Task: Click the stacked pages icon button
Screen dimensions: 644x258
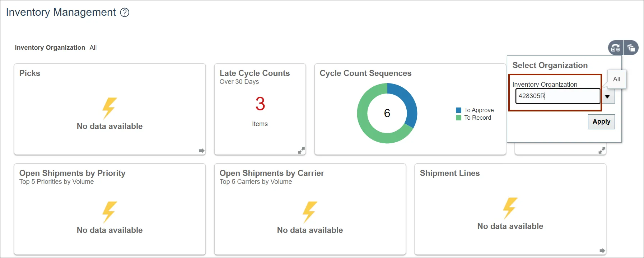Action: [631, 48]
